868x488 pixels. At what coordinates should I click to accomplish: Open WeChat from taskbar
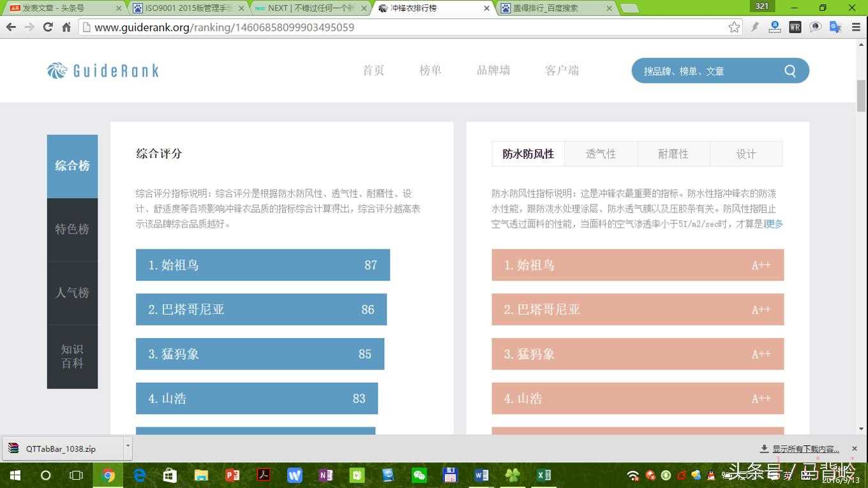419,475
